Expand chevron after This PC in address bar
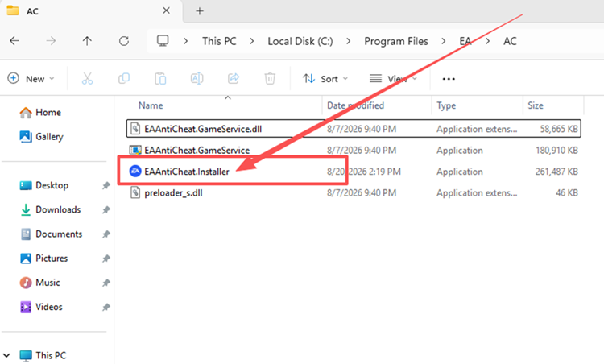 (252, 41)
